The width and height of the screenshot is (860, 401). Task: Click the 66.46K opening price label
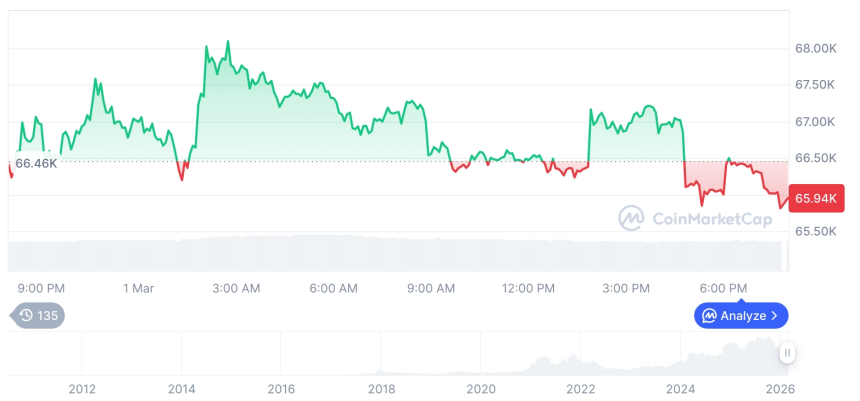(x=36, y=162)
